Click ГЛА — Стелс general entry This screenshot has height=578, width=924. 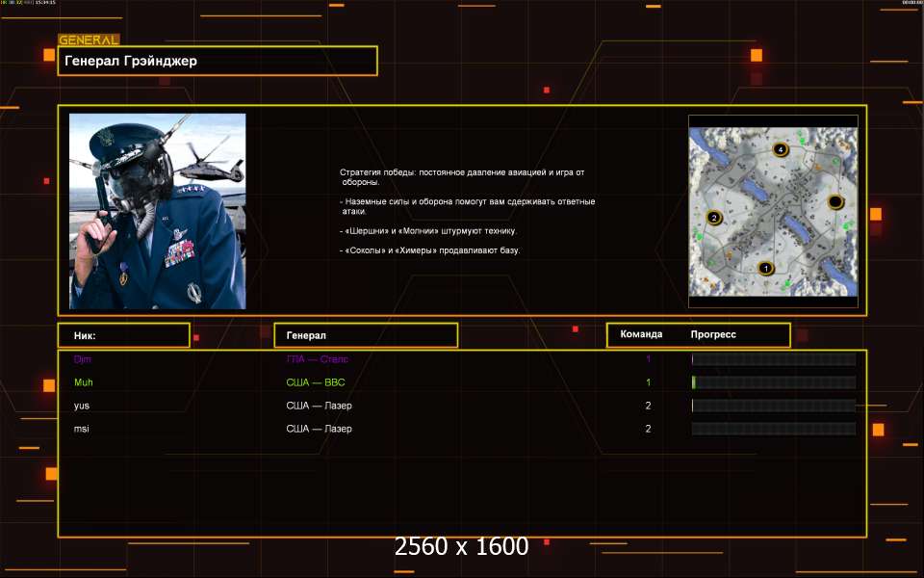coord(317,359)
